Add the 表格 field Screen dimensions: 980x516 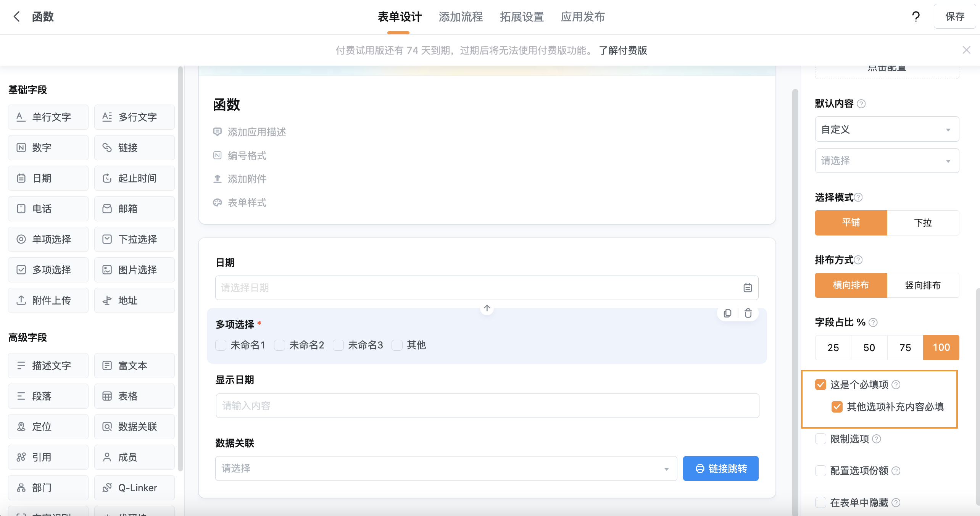(134, 396)
